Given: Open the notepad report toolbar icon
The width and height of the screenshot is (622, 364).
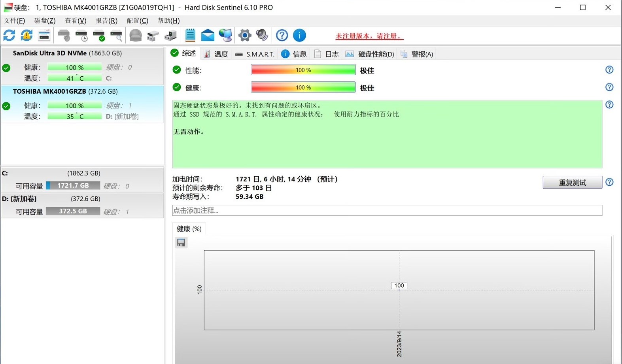Looking at the screenshot, I should pyautogui.click(x=190, y=36).
